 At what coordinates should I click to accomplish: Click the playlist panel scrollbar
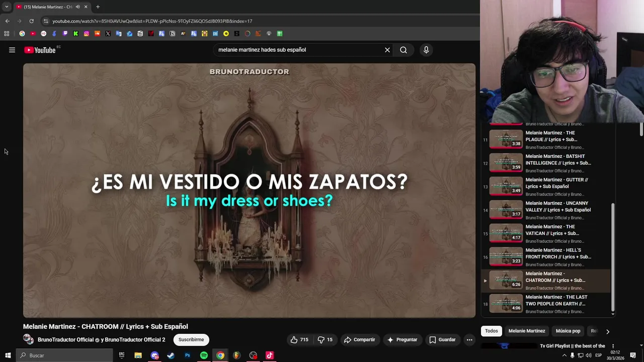coord(613,256)
